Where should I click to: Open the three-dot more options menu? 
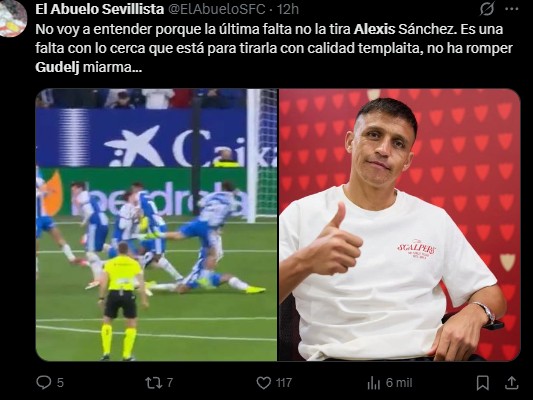click(512, 9)
